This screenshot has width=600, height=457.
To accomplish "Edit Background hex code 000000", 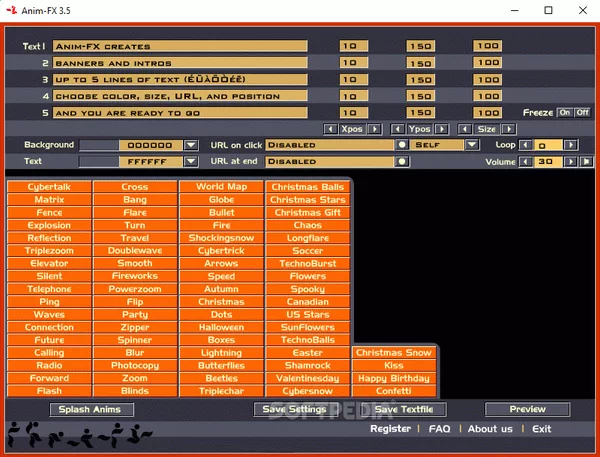I will (151, 145).
